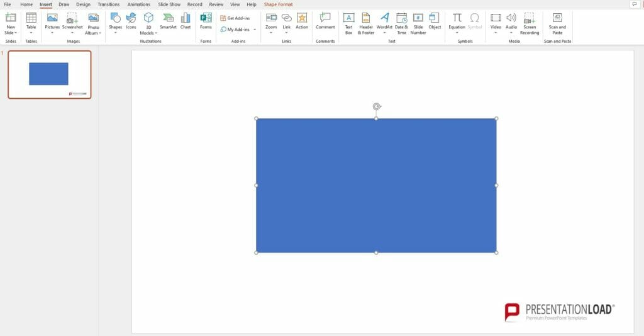Insert a SmartArt graphic
This screenshot has height=336, width=644.
(x=168, y=21)
